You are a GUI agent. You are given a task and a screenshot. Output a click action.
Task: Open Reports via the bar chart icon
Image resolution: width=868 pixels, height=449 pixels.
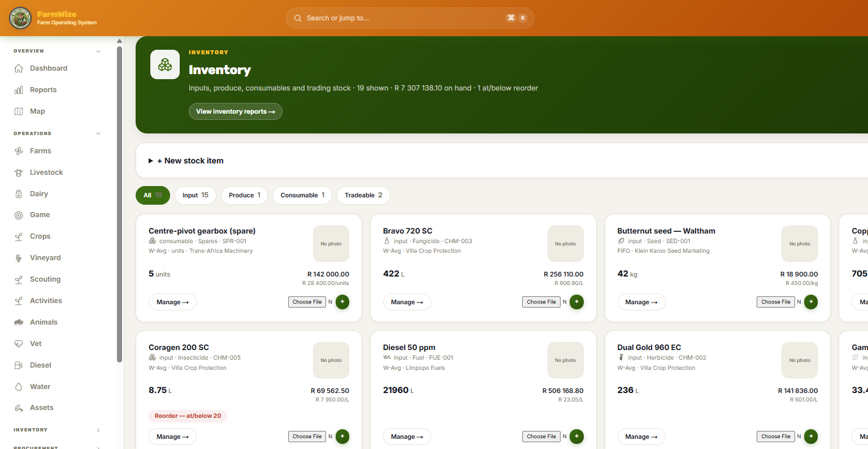click(19, 90)
